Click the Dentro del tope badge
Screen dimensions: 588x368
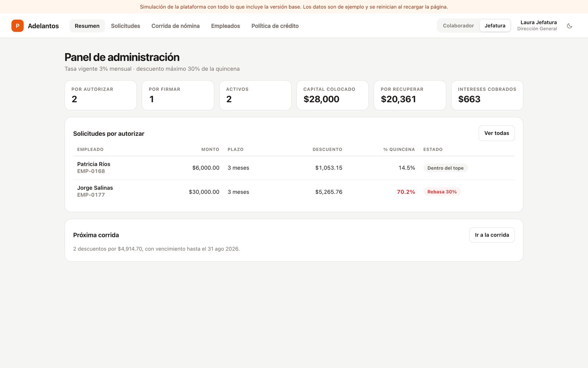tap(445, 168)
